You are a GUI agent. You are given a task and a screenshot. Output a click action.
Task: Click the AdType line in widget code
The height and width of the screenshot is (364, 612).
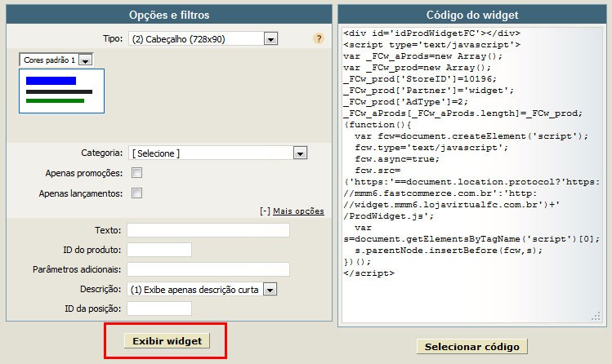pyautogui.click(x=405, y=102)
